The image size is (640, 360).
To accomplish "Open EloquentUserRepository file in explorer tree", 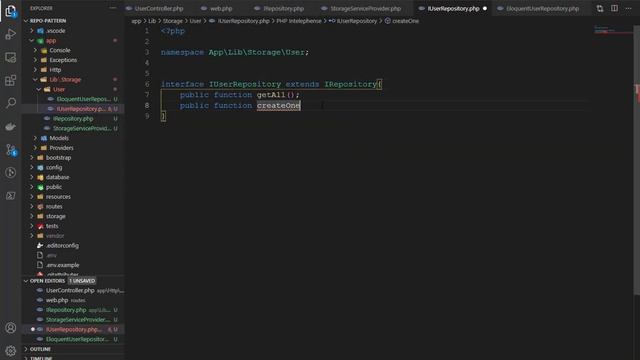I will pos(83,99).
